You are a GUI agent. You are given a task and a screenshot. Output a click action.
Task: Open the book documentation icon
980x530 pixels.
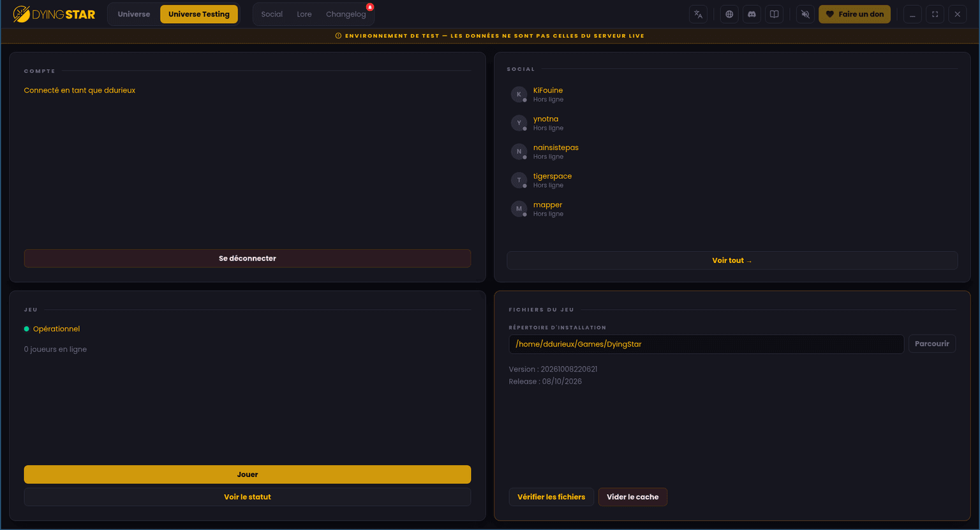(x=774, y=14)
